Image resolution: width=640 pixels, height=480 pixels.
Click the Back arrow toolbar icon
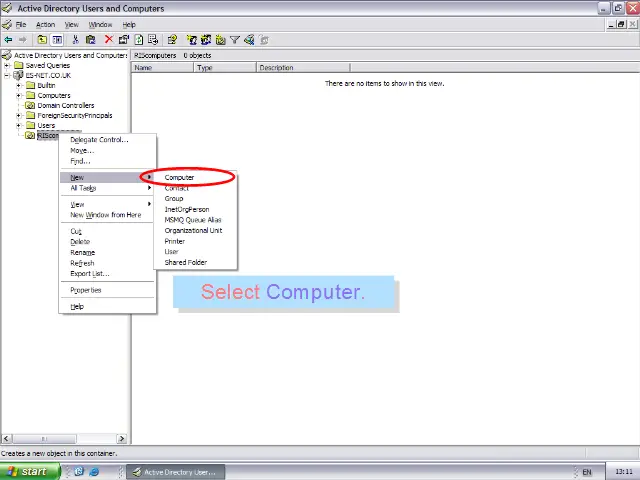click(x=8, y=40)
